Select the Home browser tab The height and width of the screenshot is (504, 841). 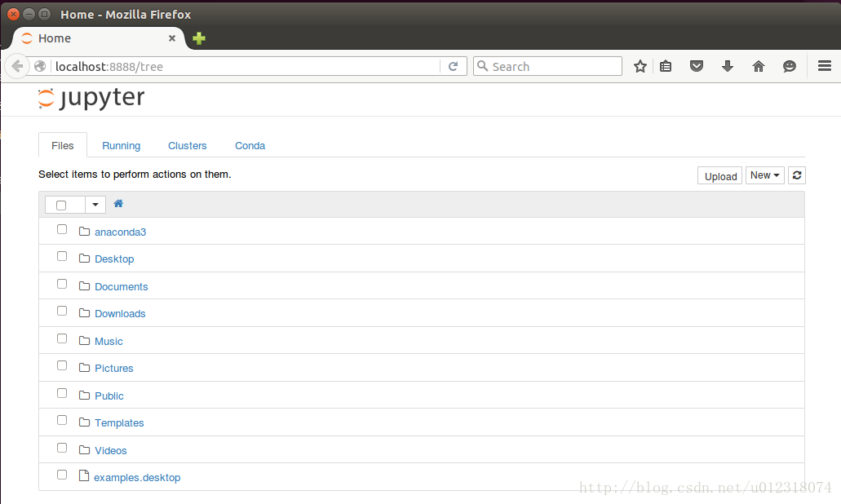pyautogui.click(x=100, y=38)
